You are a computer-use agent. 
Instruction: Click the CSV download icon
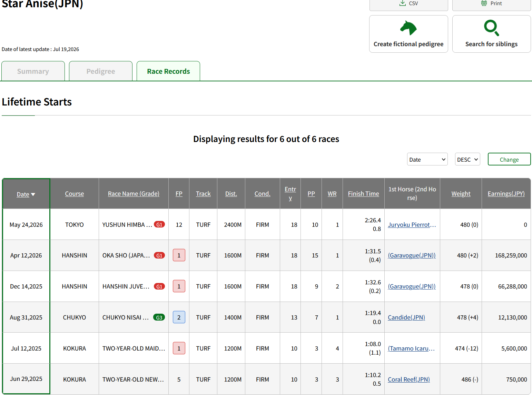coord(402,3)
